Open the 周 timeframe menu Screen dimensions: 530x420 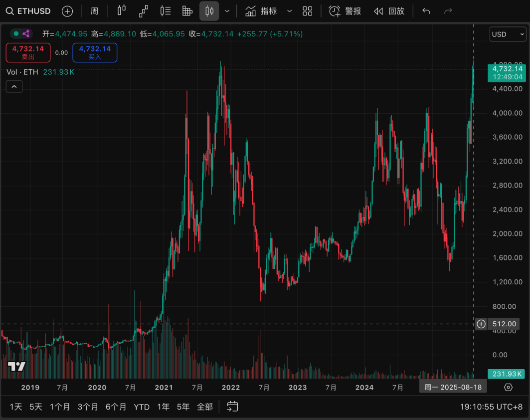click(x=94, y=10)
